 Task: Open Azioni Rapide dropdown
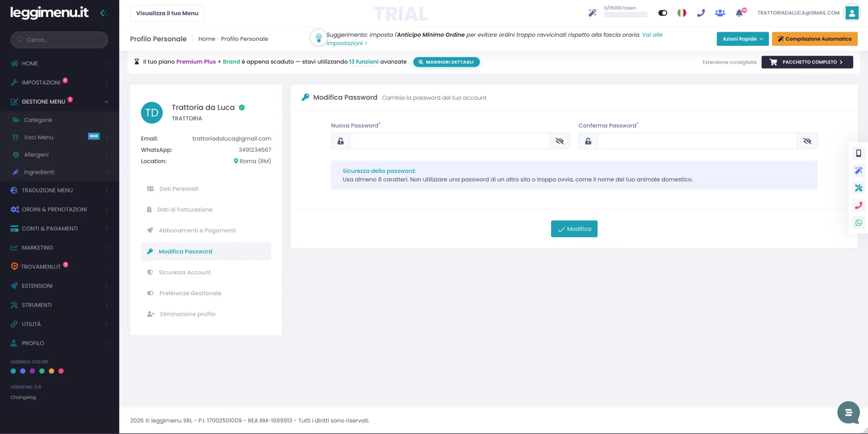(x=743, y=39)
